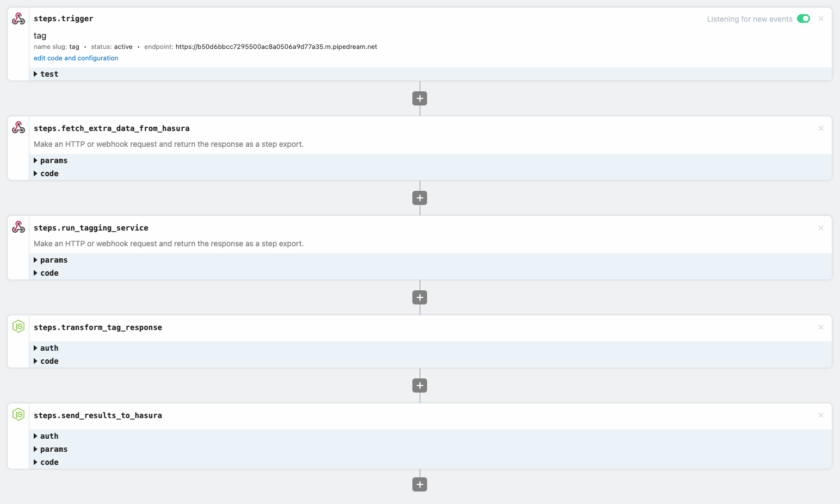Click the description under fetch_extra_data_from_hasura
Image resolution: width=840 pixels, height=504 pixels.
[x=169, y=144]
